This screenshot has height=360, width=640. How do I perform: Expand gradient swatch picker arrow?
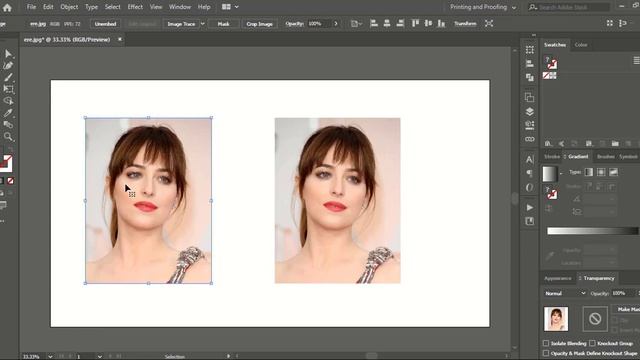561,174
